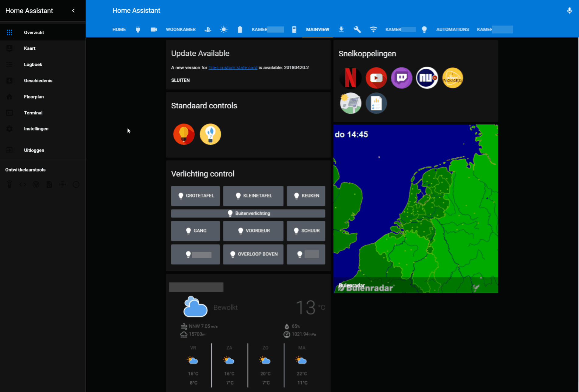Switch to the lightbulb icon tab
579x392 pixels.
[424, 29]
